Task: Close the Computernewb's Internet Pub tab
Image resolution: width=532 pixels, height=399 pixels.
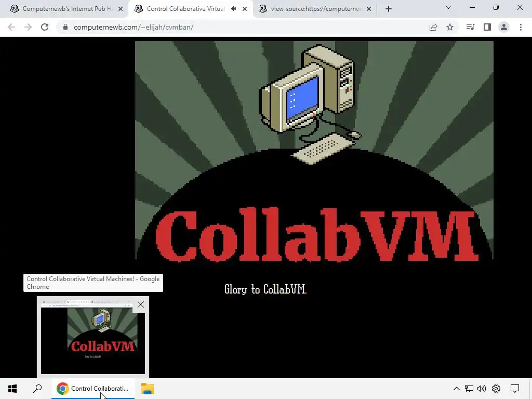Action: [x=121, y=9]
